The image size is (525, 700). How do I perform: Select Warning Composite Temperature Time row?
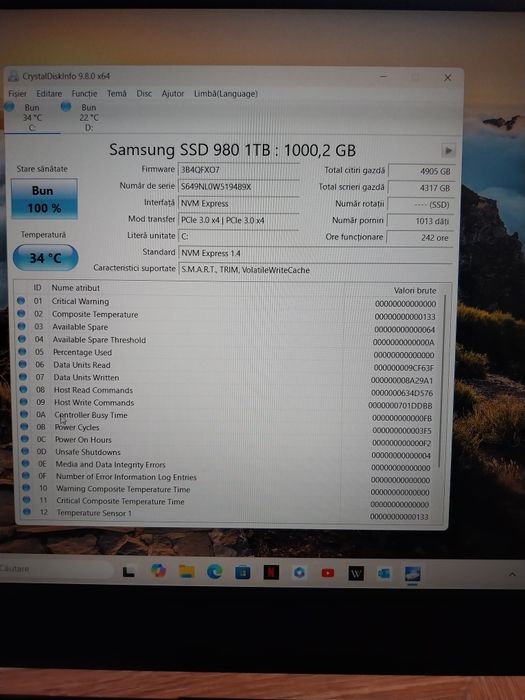pos(228,490)
